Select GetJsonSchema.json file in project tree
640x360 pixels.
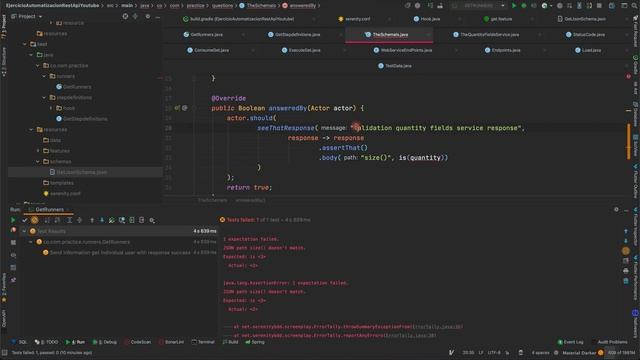tap(78, 172)
